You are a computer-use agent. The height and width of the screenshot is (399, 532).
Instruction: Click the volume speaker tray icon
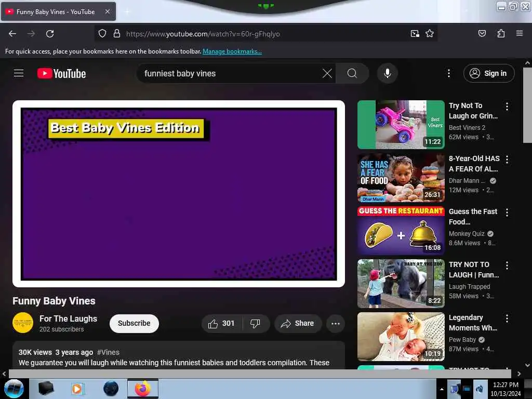point(480,389)
